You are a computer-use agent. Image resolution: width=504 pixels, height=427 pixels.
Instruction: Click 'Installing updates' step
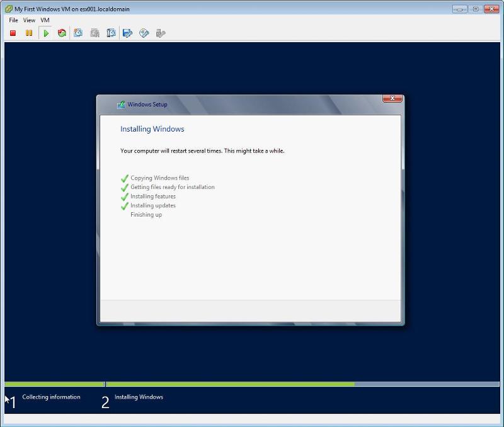(x=153, y=205)
